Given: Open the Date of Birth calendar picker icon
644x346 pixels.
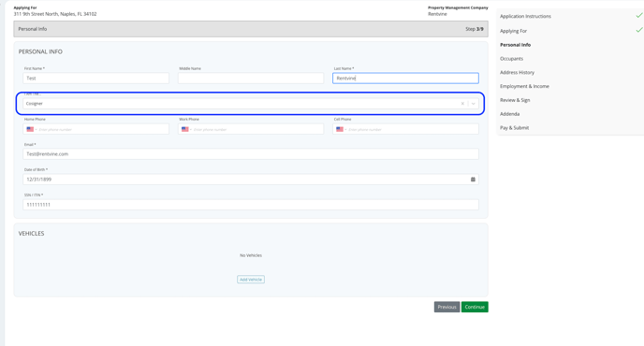Looking at the screenshot, I should tap(473, 180).
